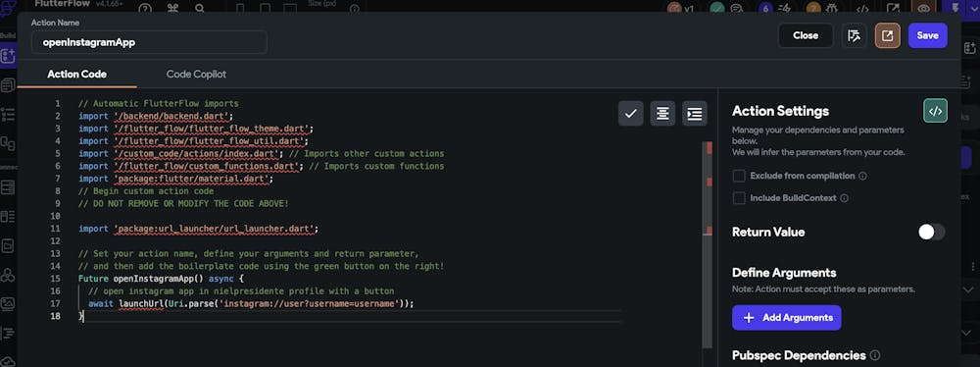Click the add-widget icon in left sidebar
Screen dimensions: 980x367
tap(8, 56)
